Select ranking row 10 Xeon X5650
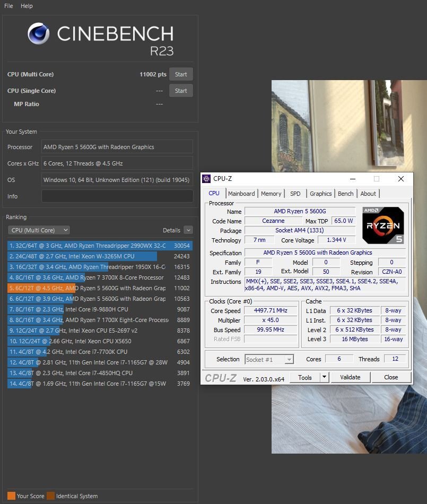The image size is (427, 504). pos(100,341)
